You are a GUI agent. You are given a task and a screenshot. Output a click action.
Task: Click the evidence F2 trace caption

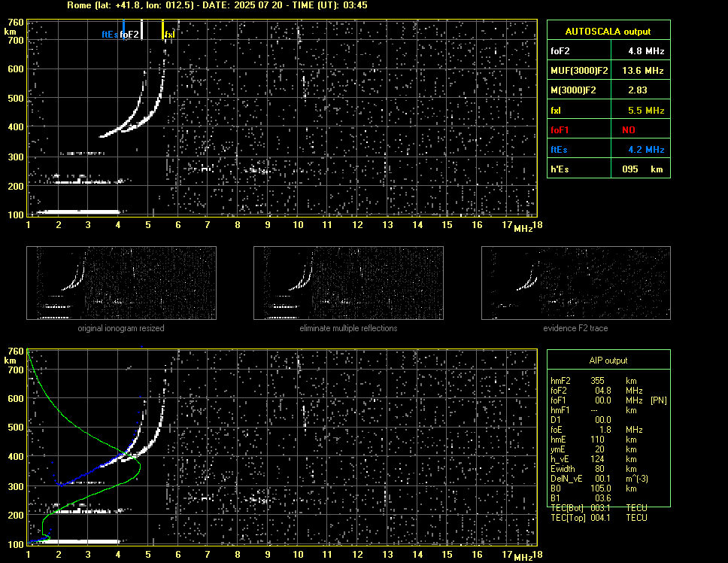pyautogui.click(x=575, y=328)
